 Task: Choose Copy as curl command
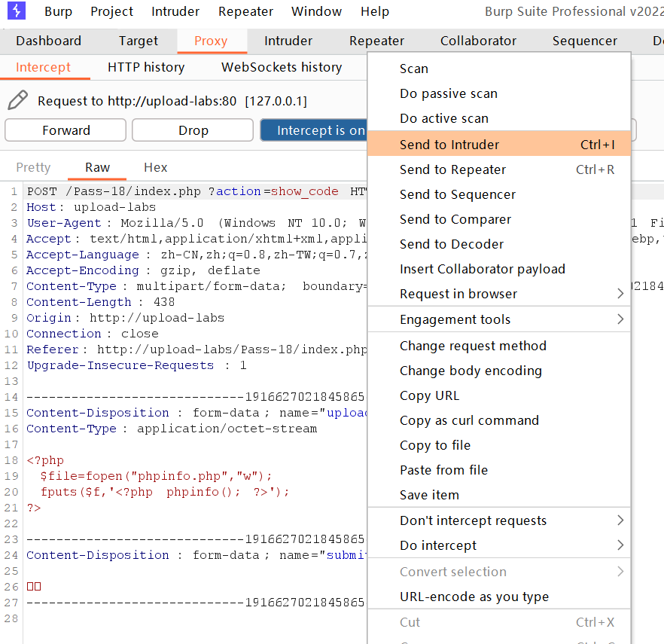pyautogui.click(x=499, y=421)
